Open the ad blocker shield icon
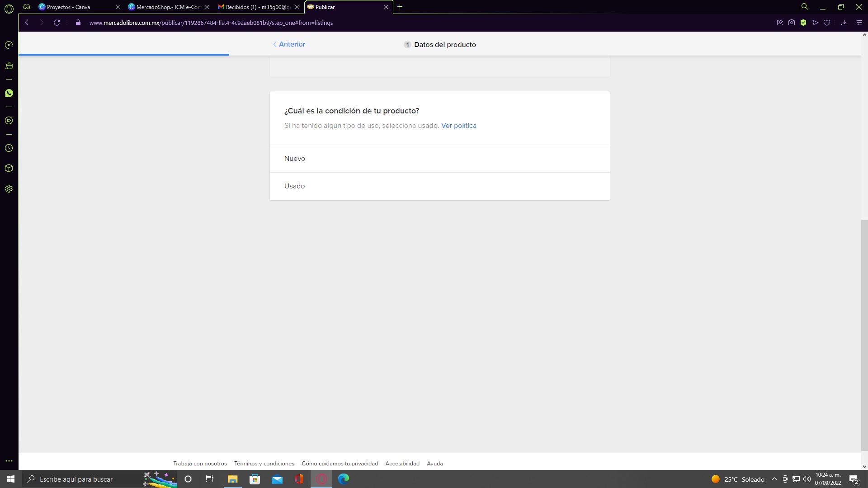The width and height of the screenshot is (868, 488). pyautogui.click(x=803, y=23)
